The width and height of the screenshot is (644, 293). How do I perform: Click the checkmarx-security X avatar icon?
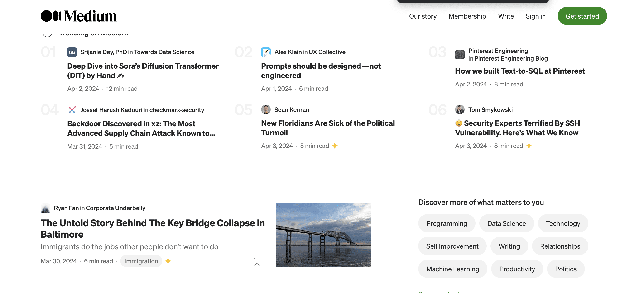point(72,110)
